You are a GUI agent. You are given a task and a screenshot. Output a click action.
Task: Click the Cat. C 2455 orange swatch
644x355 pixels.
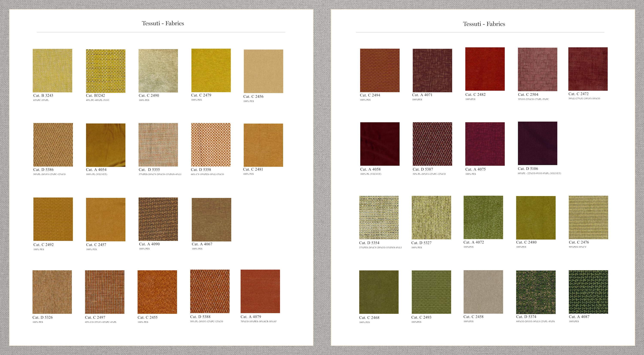(x=157, y=292)
